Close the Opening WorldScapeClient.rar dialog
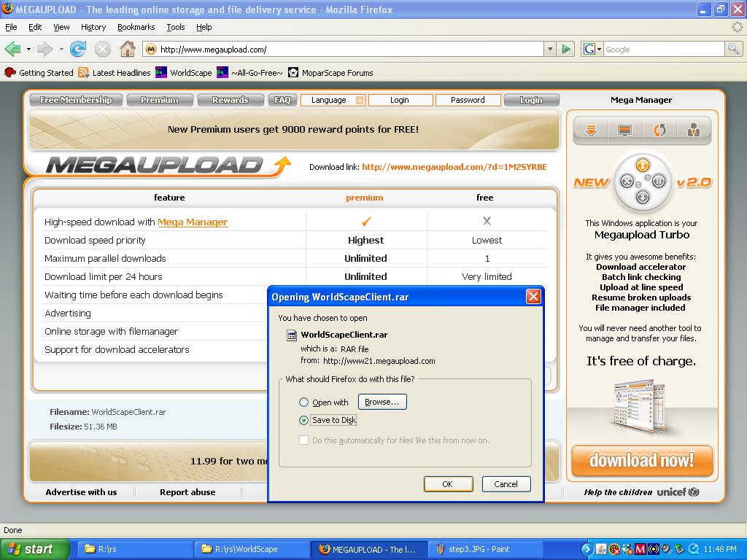 pyautogui.click(x=533, y=297)
